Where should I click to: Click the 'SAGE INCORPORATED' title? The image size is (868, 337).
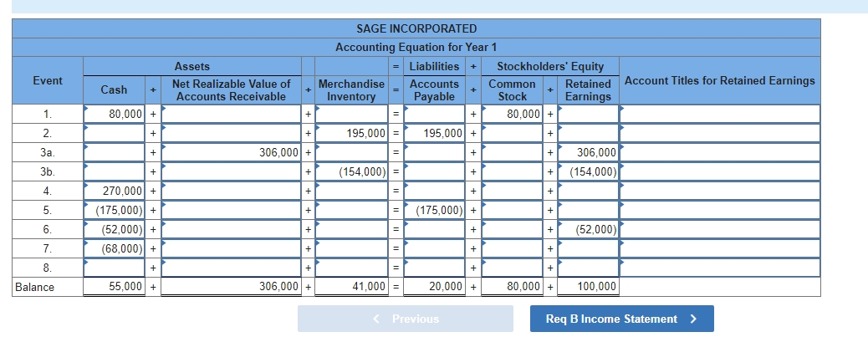[416, 28]
